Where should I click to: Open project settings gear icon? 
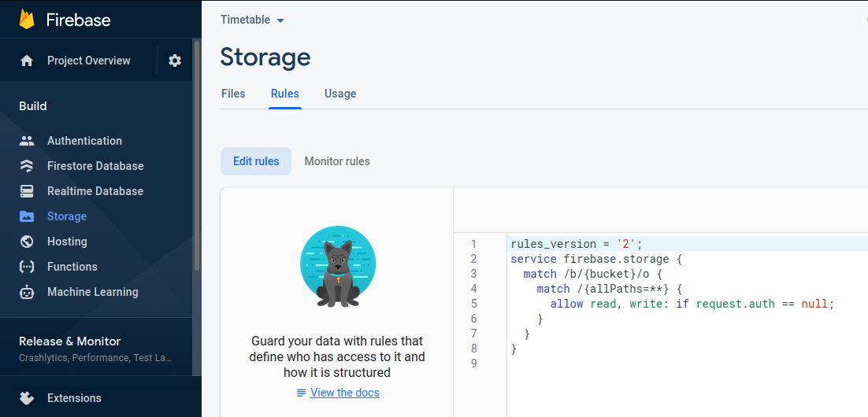tap(175, 61)
